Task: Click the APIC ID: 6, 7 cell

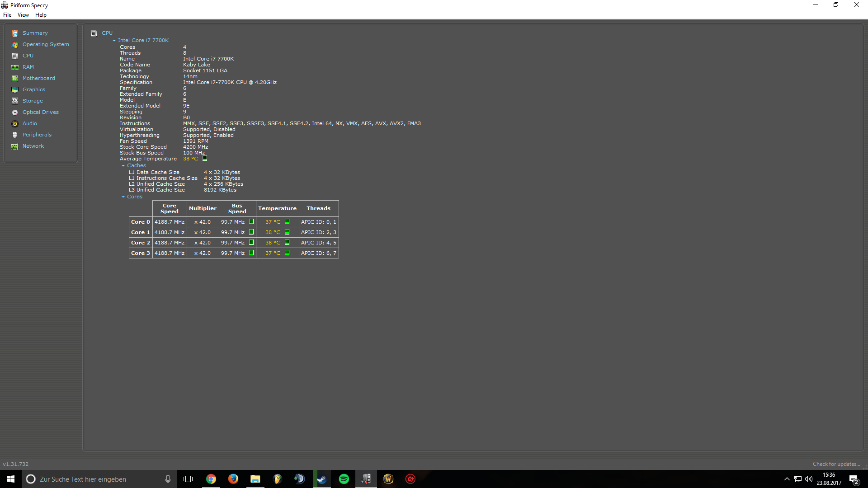Action: tap(319, 253)
